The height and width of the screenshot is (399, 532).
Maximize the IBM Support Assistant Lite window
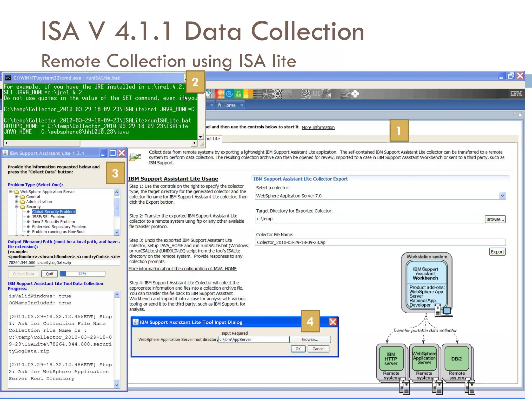click(112, 153)
